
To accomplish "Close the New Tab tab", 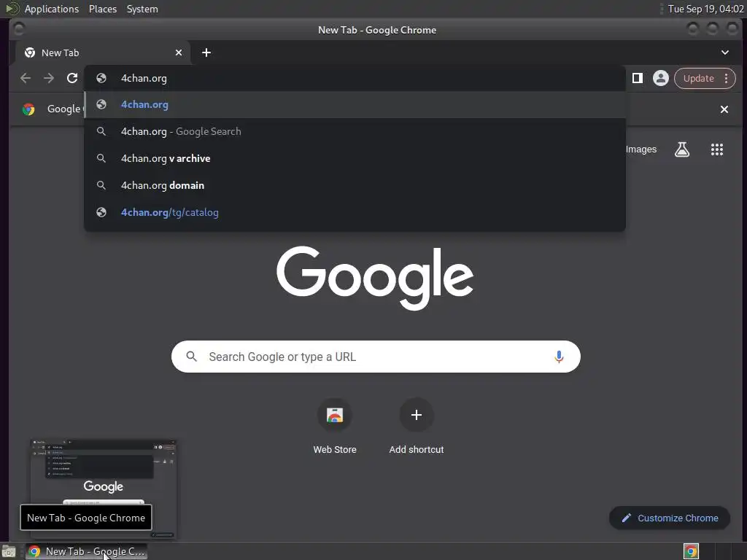I will coord(179,52).
